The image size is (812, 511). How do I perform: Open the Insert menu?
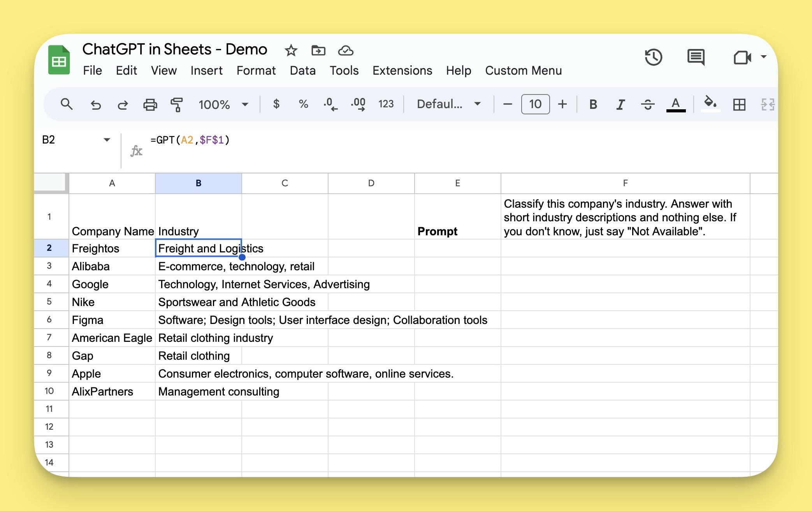[x=207, y=70]
